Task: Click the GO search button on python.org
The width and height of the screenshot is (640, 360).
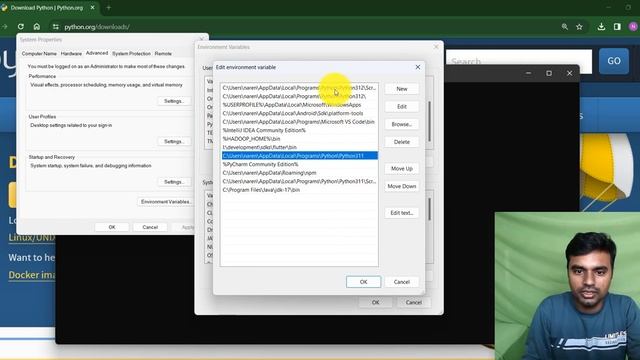Action: point(614,61)
